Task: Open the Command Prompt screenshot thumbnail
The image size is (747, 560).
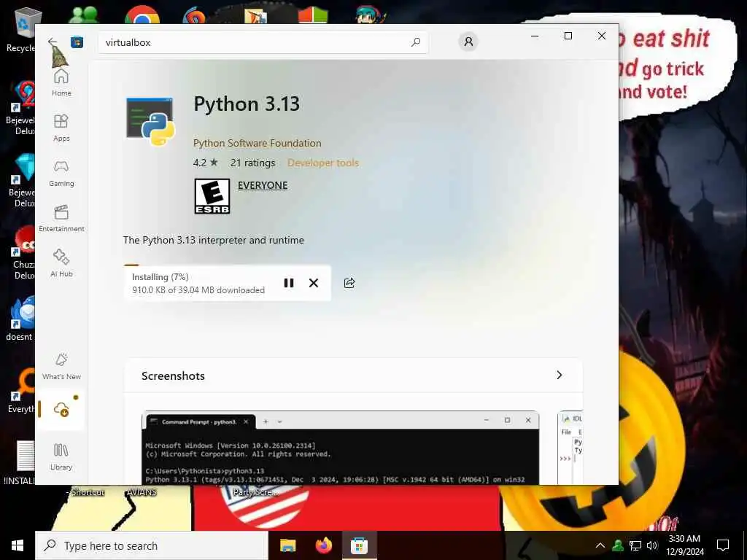Action: click(x=341, y=448)
